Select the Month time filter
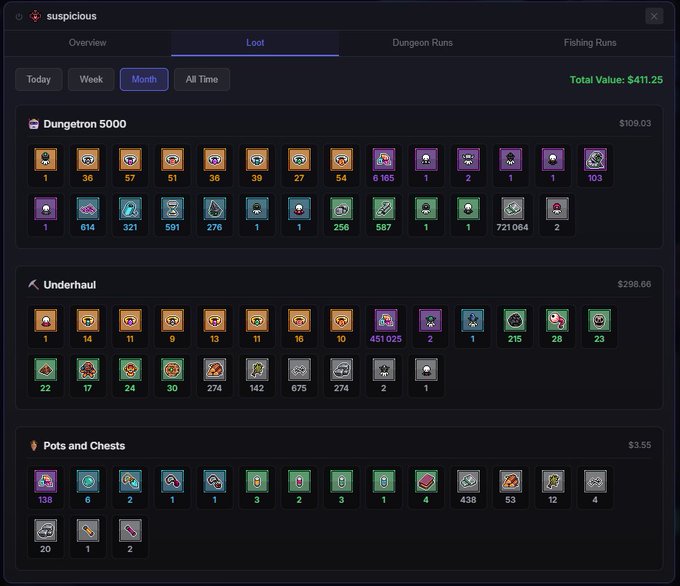680x586 pixels. tap(144, 79)
